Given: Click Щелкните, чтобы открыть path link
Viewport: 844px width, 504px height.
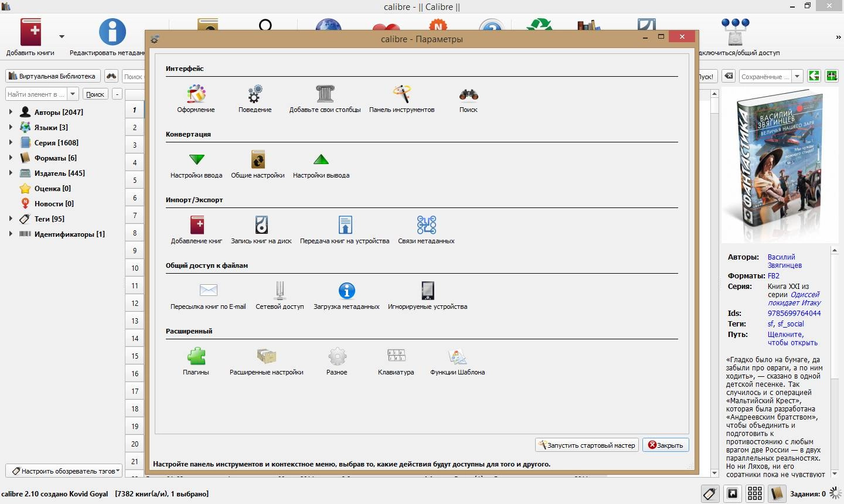Looking at the screenshot, I should coord(792,338).
